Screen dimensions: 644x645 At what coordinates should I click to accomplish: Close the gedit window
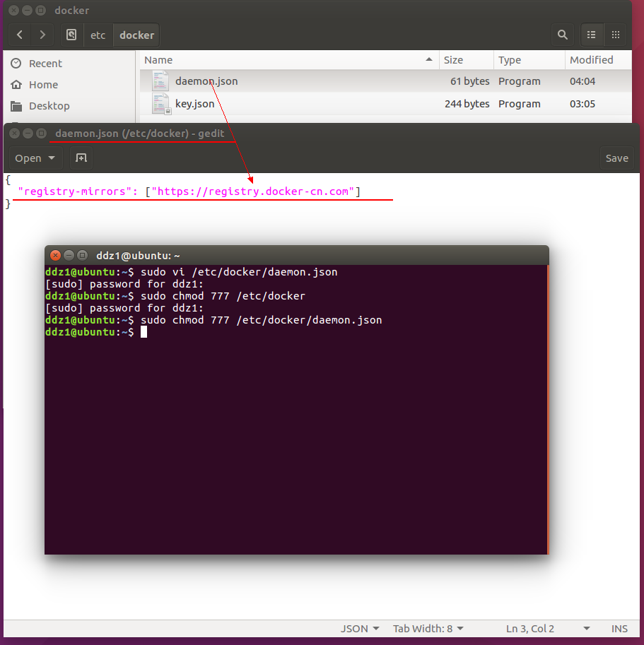pos(14,134)
